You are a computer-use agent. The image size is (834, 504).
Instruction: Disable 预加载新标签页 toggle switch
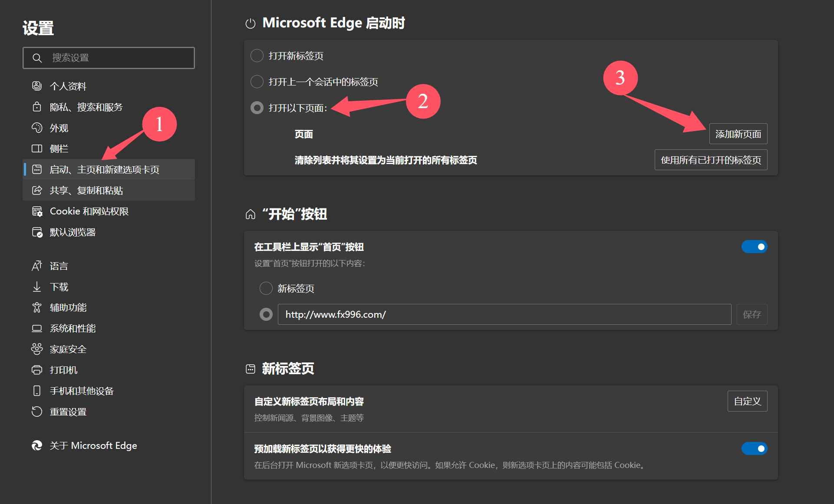pyautogui.click(x=754, y=448)
